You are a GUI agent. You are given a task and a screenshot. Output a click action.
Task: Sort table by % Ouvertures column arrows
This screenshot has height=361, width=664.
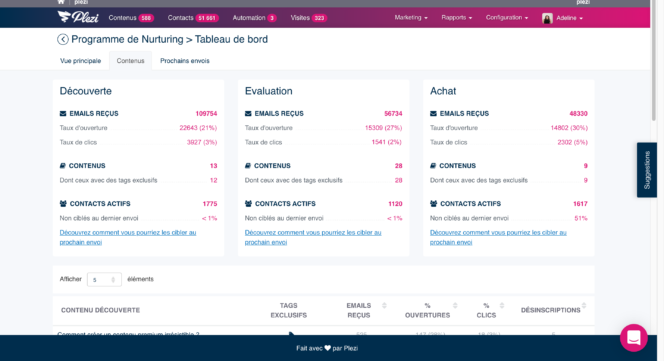point(455,305)
